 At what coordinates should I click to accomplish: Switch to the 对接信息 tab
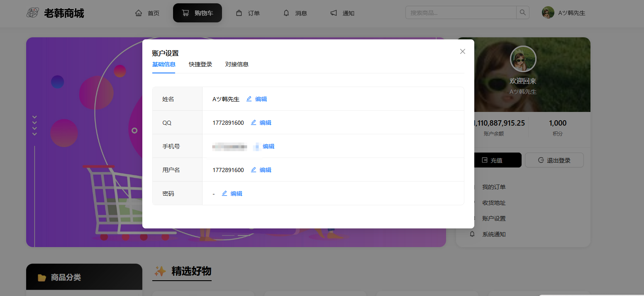[237, 64]
